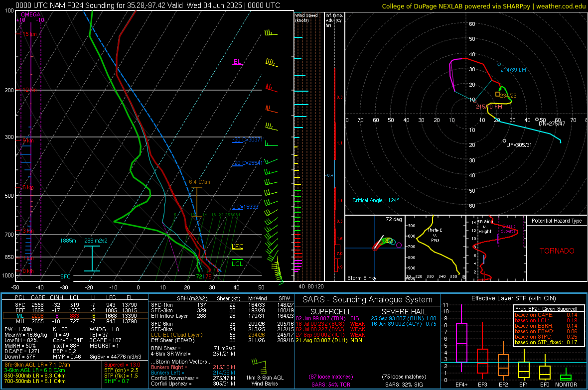Click the Critical Angle = 124° text
Screen dimensions: 588x390
pos(376,200)
